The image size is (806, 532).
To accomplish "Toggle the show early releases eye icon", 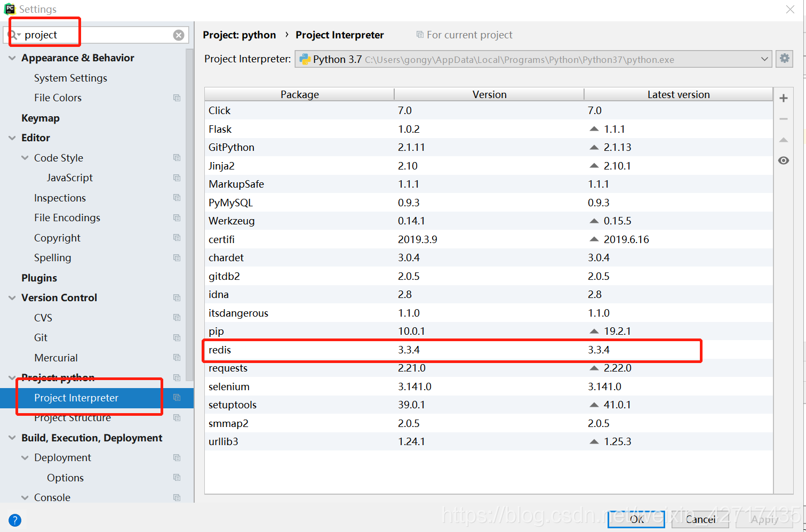I will click(784, 160).
